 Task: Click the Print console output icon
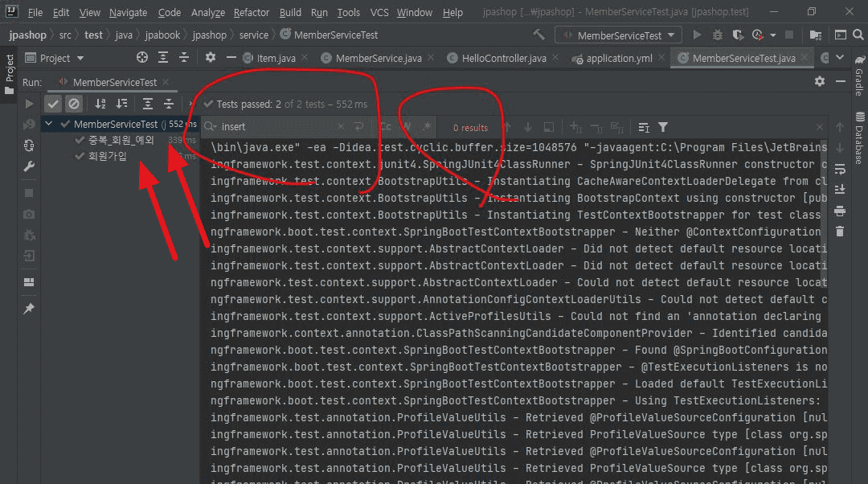click(840, 211)
